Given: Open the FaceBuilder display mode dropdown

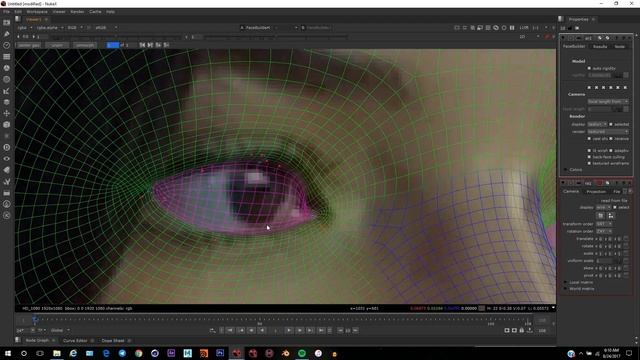Looking at the screenshot, I should (597, 124).
